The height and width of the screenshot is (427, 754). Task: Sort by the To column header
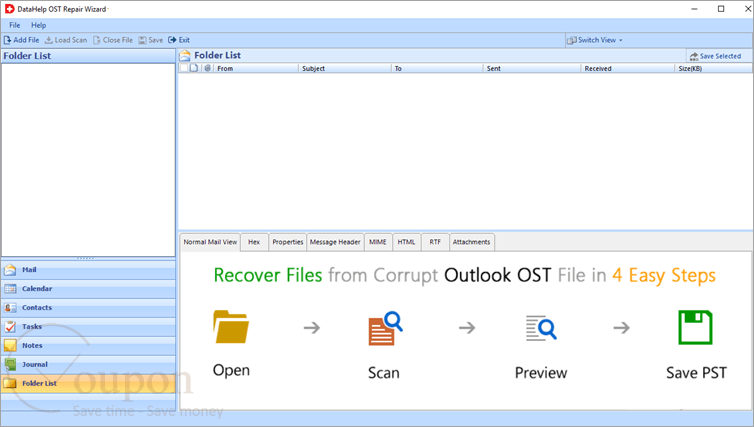click(437, 68)
